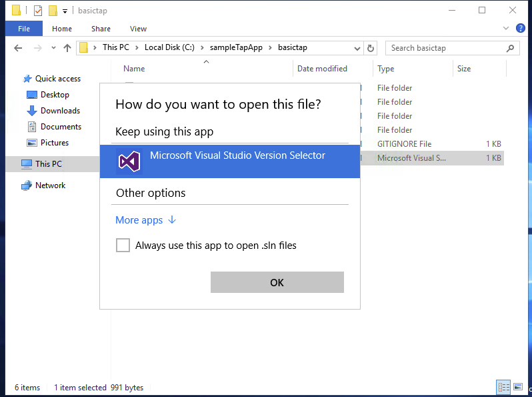Open the Share ribbon tab
532x397 pixels.
[x=101, y=29]
